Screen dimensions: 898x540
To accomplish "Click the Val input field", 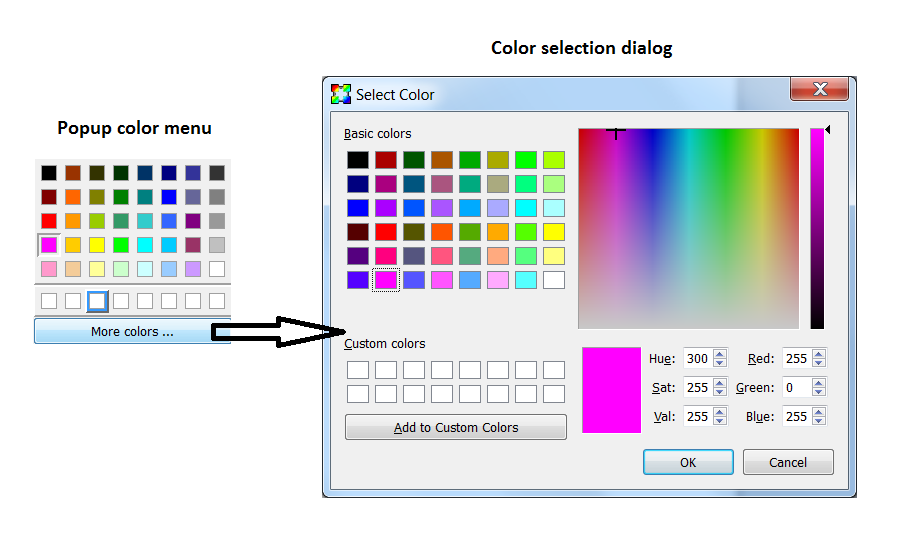I will click(698, 416).
